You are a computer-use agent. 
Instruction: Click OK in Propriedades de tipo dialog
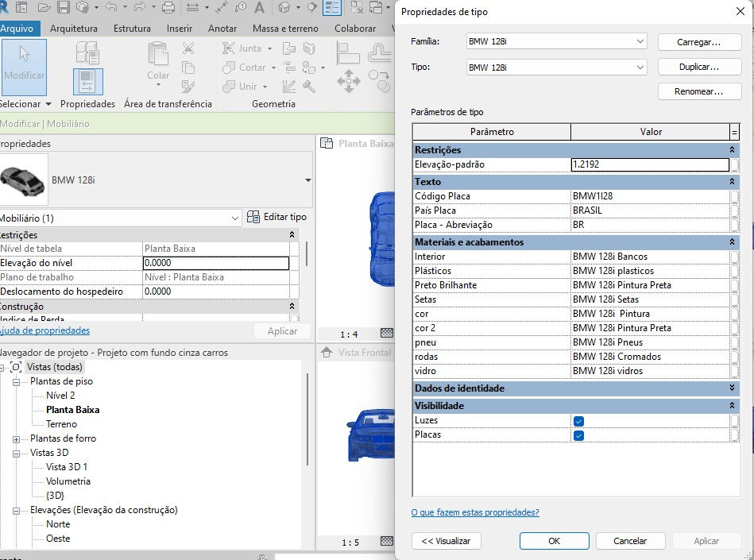click(554, 541)
